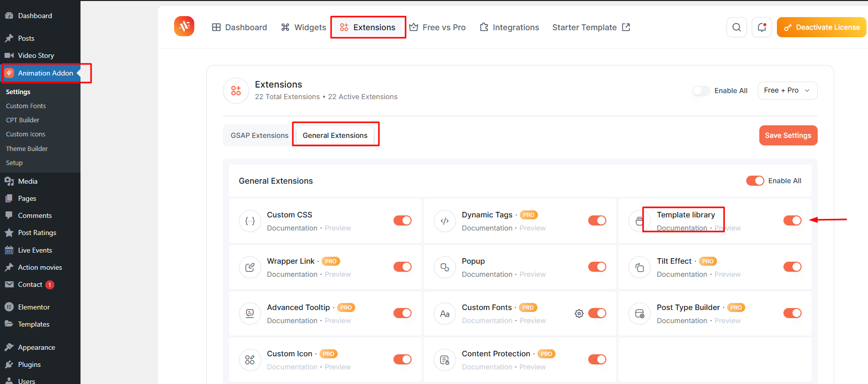This screenshot has width=868, height=384.
Task: Toggle the Template library switch
Action: pos(793,220)
